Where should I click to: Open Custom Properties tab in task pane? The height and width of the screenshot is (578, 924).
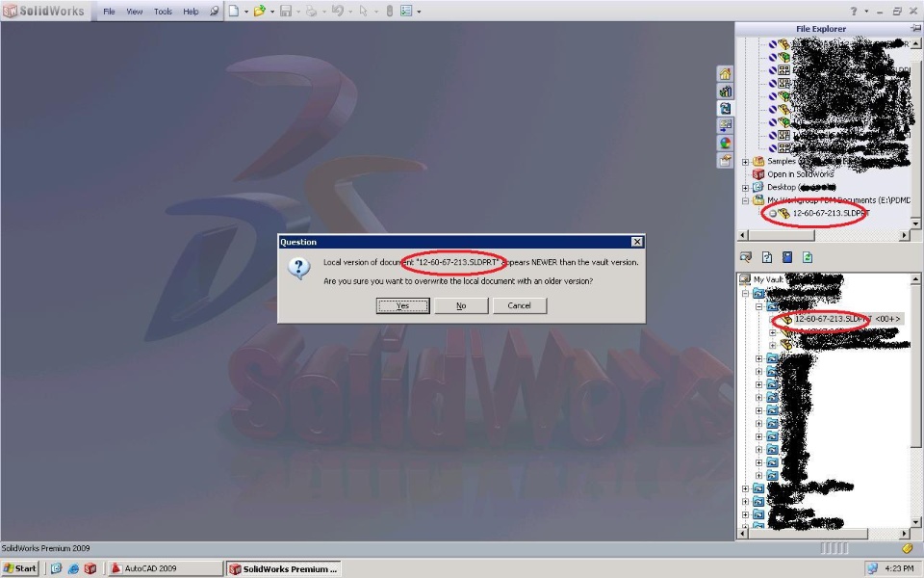point(725,160)
